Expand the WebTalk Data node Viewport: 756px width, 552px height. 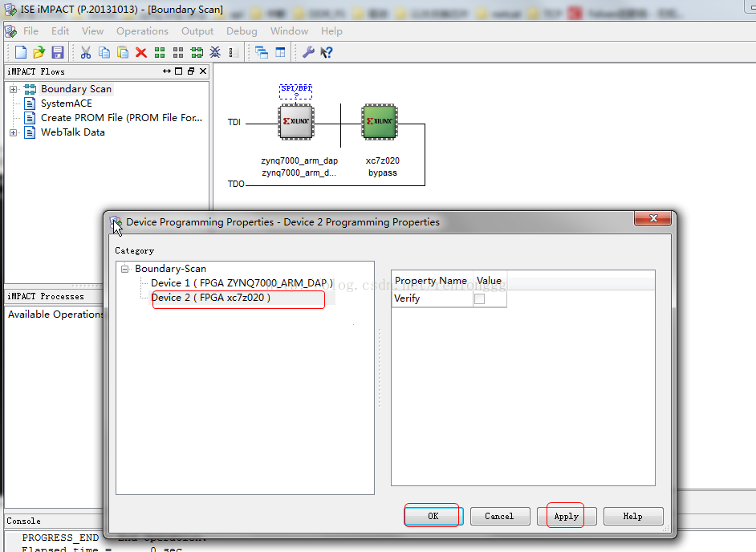pos(13,132)
